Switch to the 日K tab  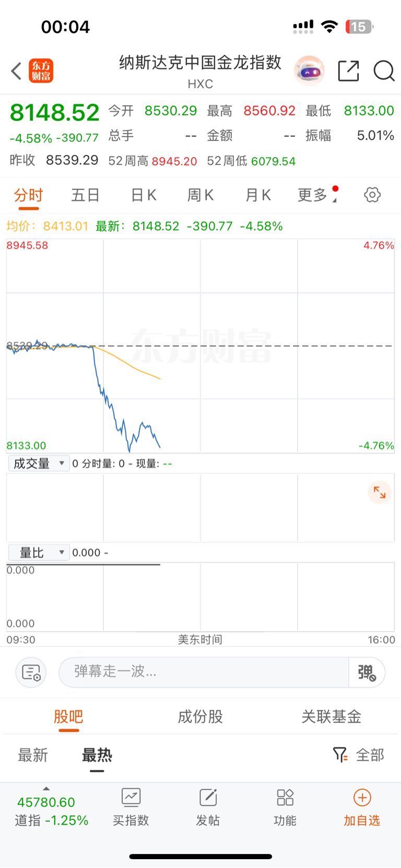[144, 195]
